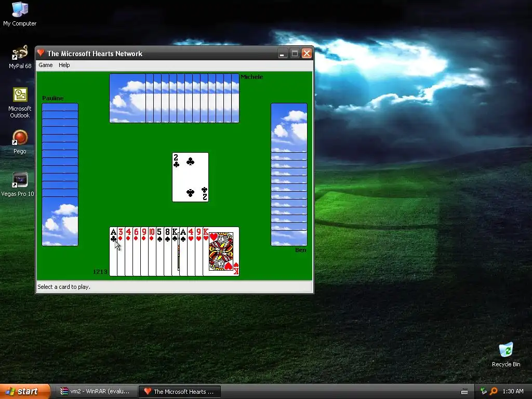This screenshot has height=399, width=532.
Task: Play the King of Spades card
Action: [x=175, y=251]
